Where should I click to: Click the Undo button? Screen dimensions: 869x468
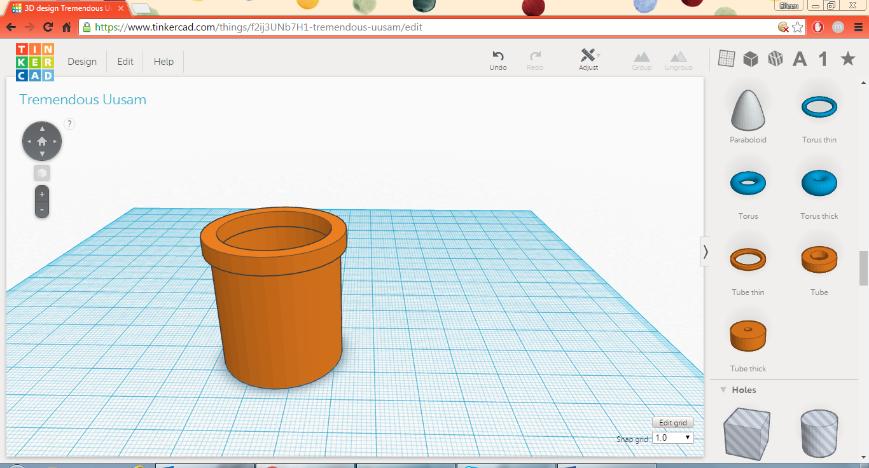click(498, 60)
